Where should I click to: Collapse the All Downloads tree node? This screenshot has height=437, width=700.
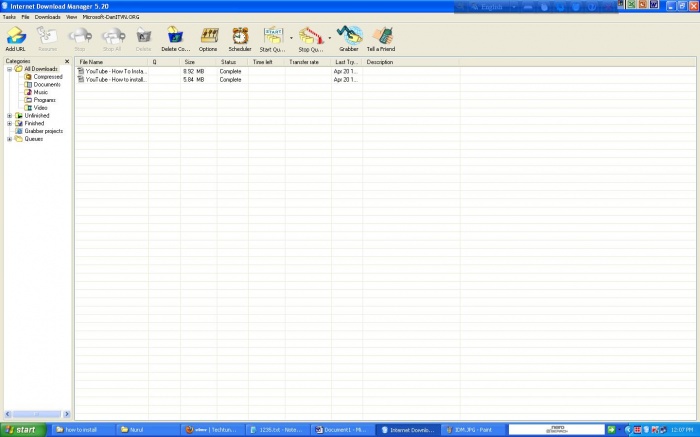point(9,69)
